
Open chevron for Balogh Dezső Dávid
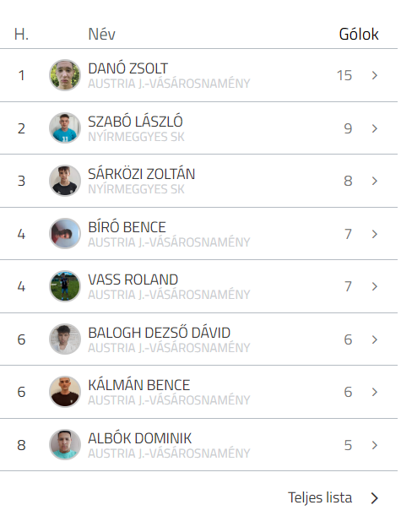(375, 339)
